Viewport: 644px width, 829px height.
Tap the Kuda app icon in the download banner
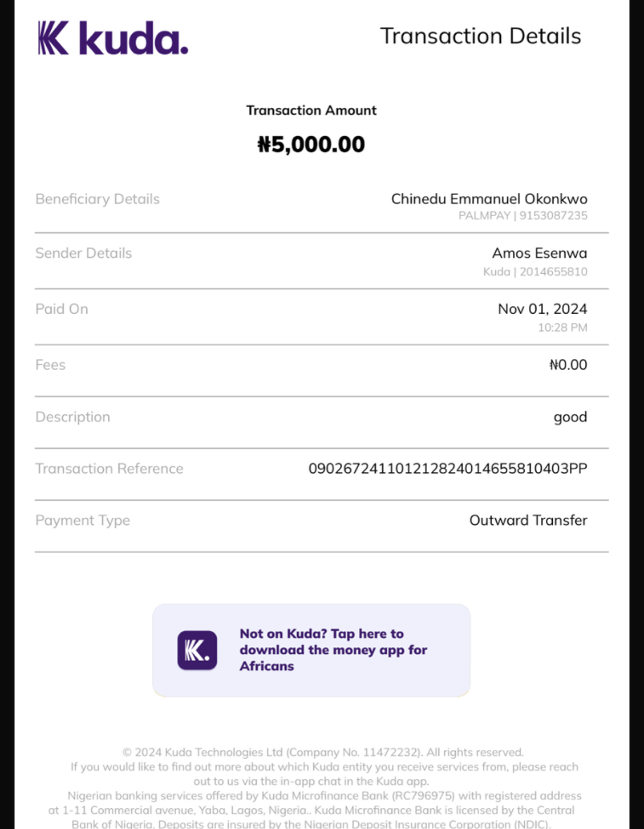(197, 650)
